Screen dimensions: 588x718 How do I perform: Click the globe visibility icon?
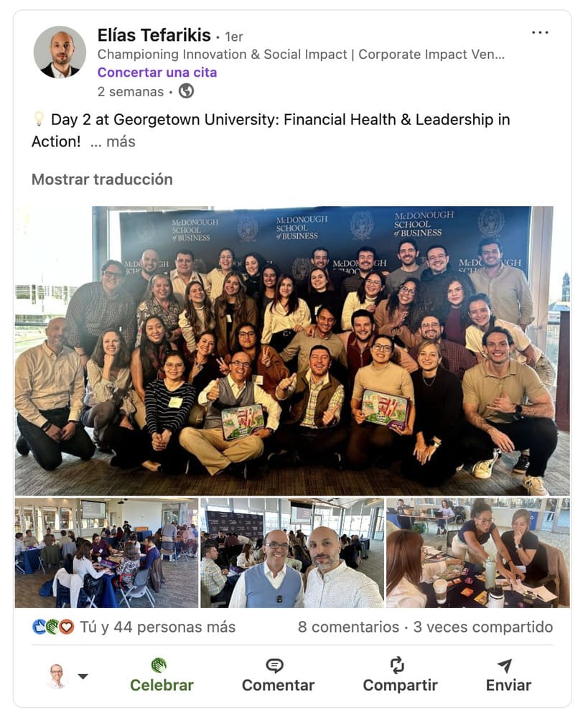(x=186, y=91)
